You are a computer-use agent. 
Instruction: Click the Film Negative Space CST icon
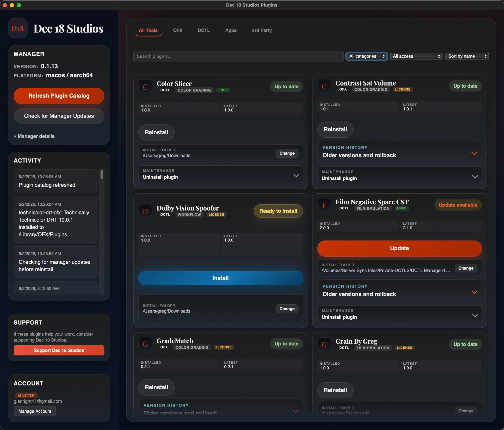click(x=324, y=205)
